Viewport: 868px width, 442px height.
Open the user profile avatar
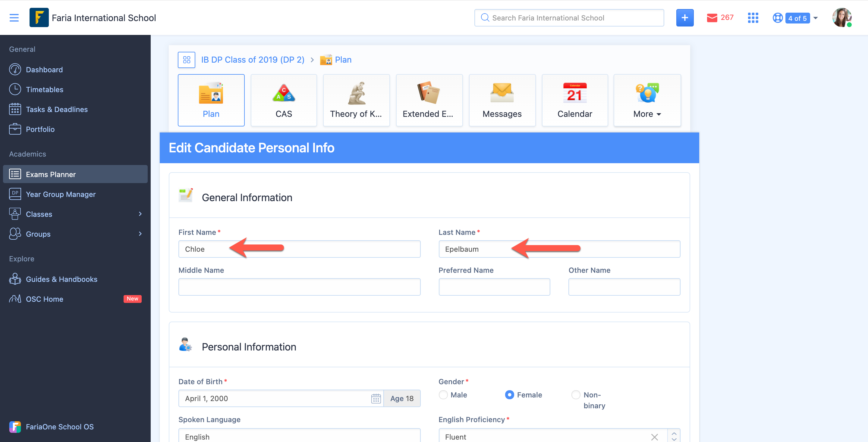point(842,17)
